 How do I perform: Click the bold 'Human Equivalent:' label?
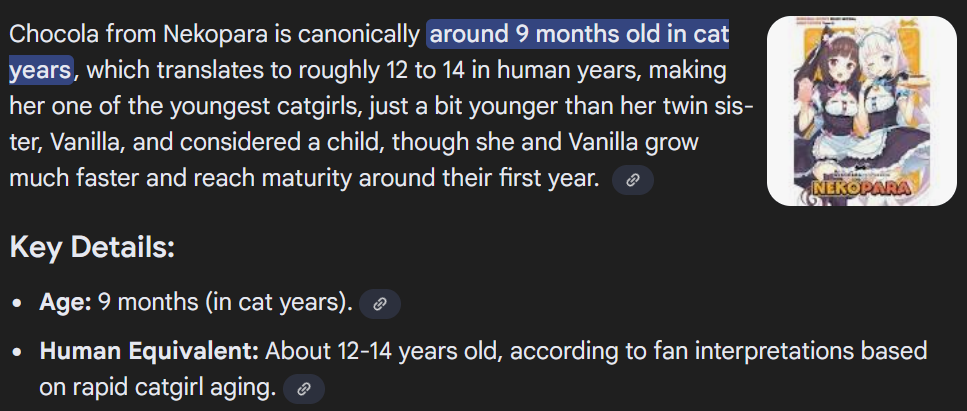pos(149,351)
